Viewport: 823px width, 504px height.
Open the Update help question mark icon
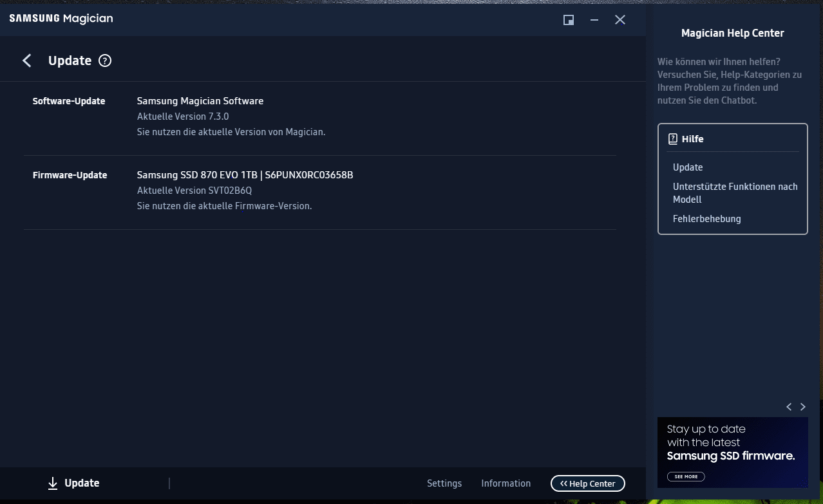point(105,61)
